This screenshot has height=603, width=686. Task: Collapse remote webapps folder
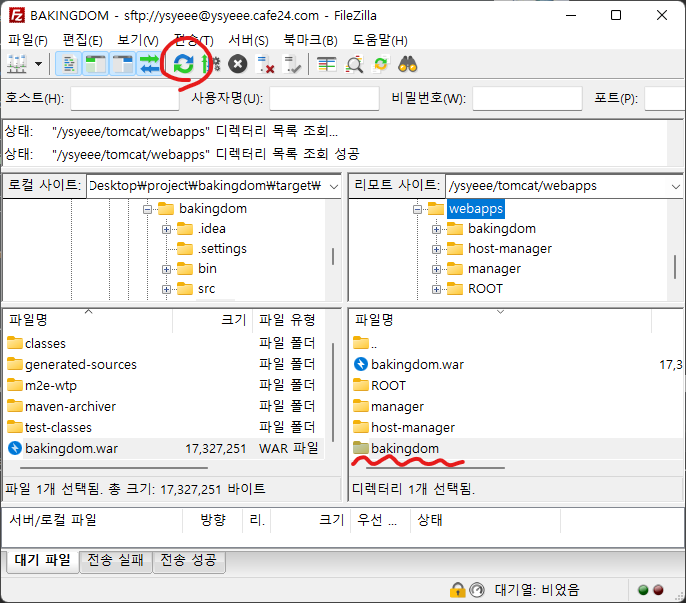pos(417,209)
